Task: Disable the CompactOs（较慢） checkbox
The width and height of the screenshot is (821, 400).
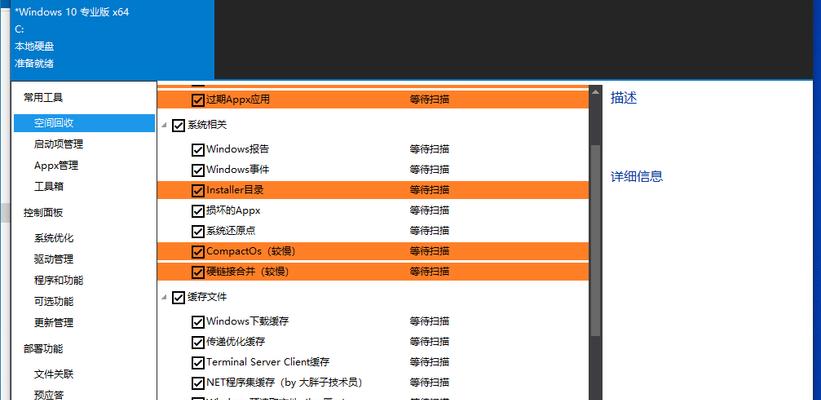Action: (197, 252)
